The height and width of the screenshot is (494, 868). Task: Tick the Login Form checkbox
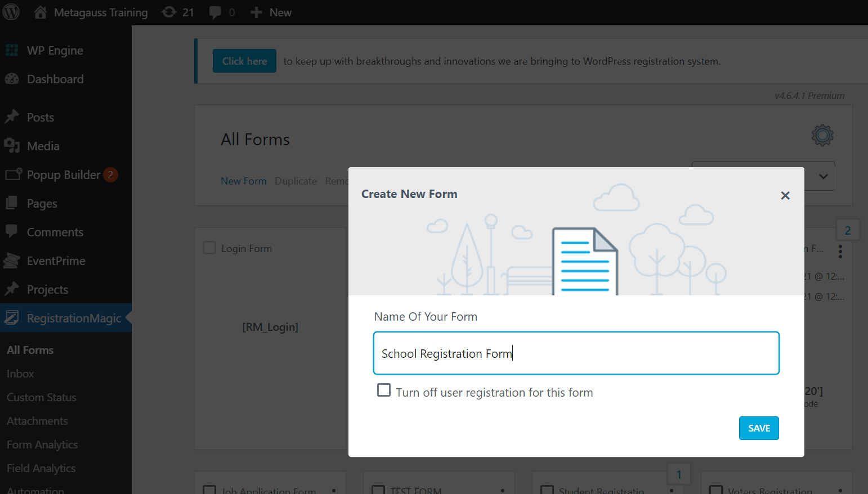(209, 248)
